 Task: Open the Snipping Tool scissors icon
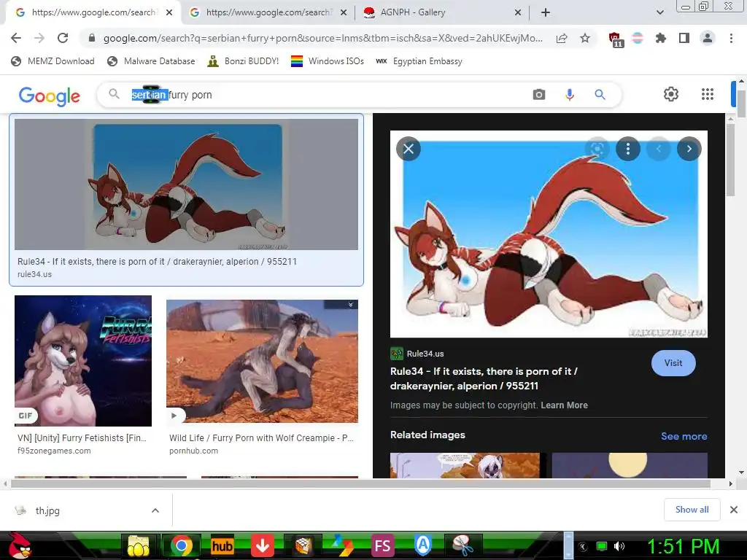[462, 546]
